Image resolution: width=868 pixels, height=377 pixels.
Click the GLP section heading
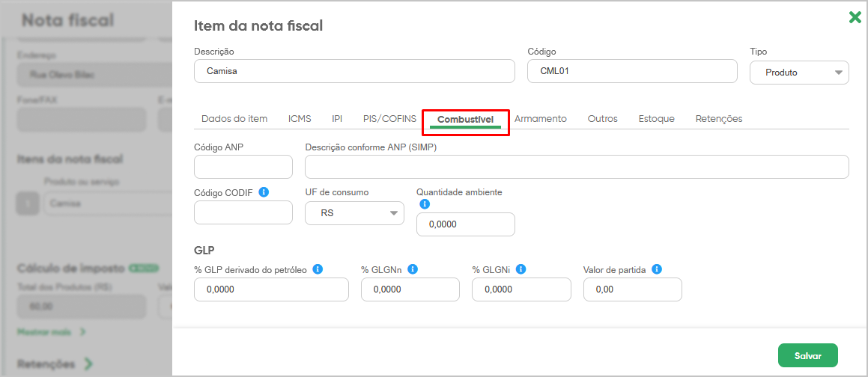[x=204, y=250]
